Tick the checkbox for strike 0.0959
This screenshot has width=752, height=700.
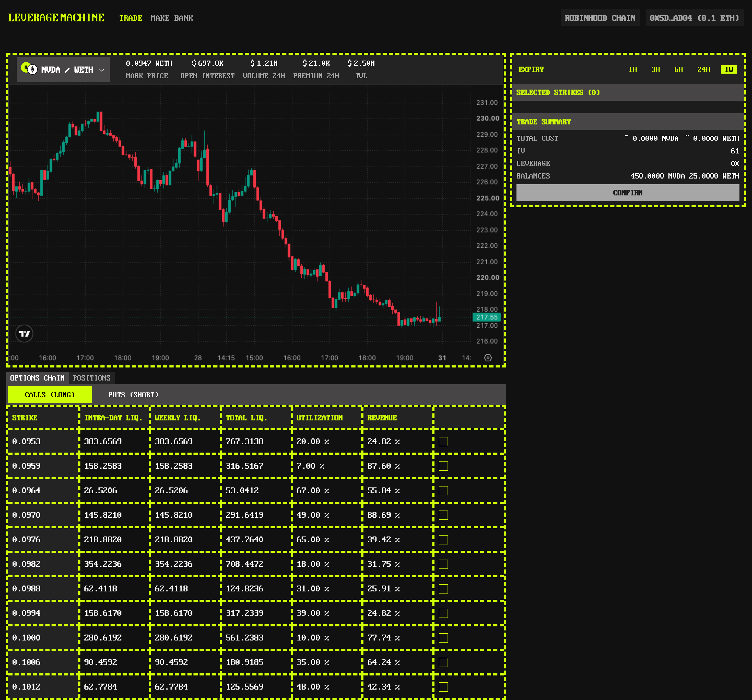pos(443,466)
